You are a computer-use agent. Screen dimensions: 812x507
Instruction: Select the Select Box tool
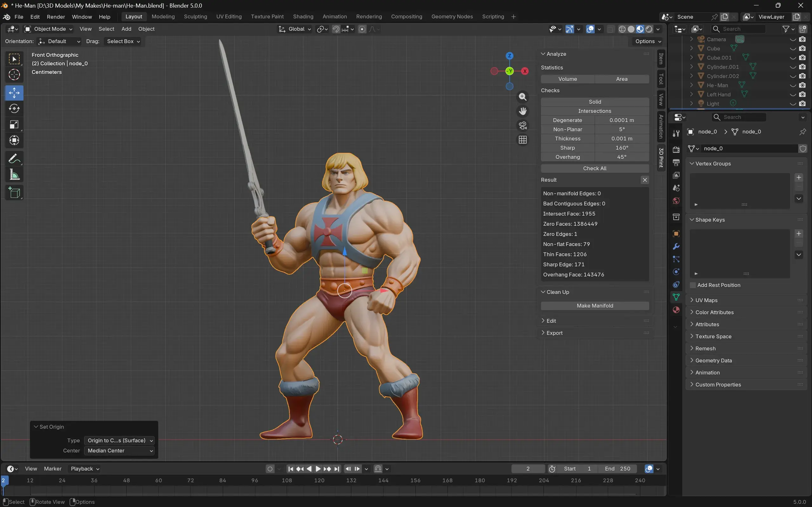click(14, 59)
